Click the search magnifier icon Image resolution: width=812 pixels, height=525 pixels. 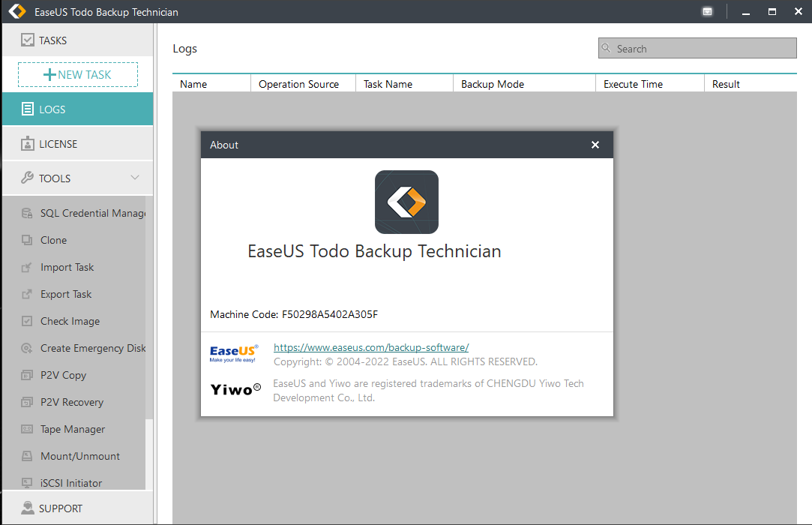pyautogui.click(x=606, y=48)
